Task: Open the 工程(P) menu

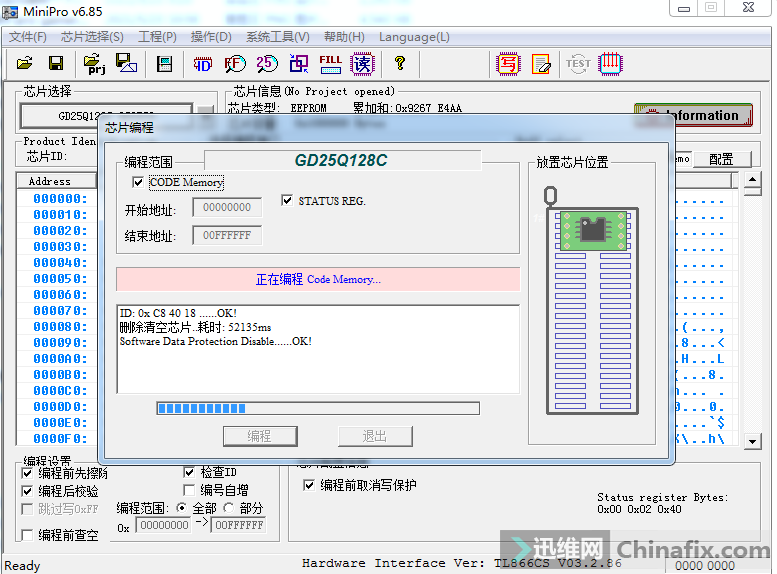Action: pyautogui.click(x=157, y=37)
